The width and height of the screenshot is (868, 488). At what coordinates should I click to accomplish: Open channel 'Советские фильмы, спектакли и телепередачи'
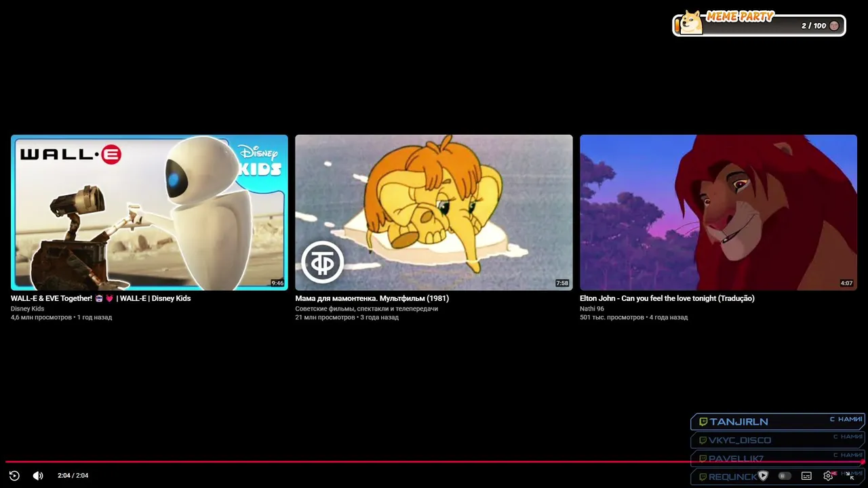[366, 308]
